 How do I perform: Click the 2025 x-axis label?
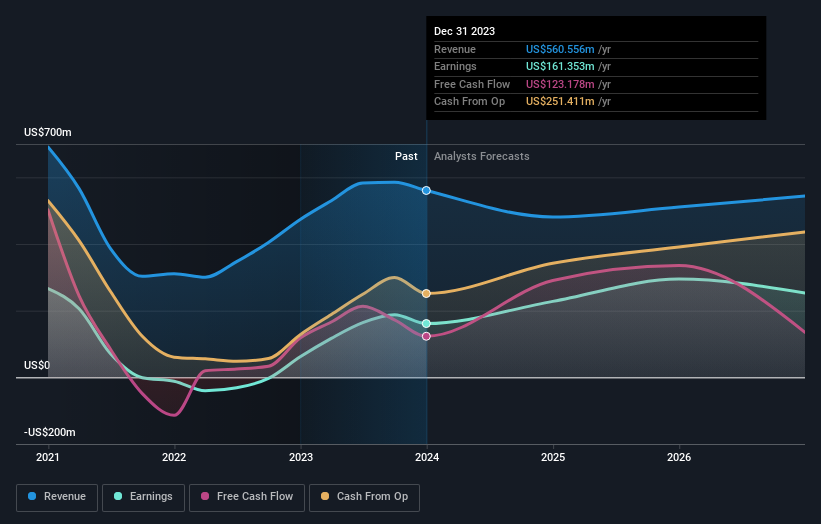(x=553, y=458)
